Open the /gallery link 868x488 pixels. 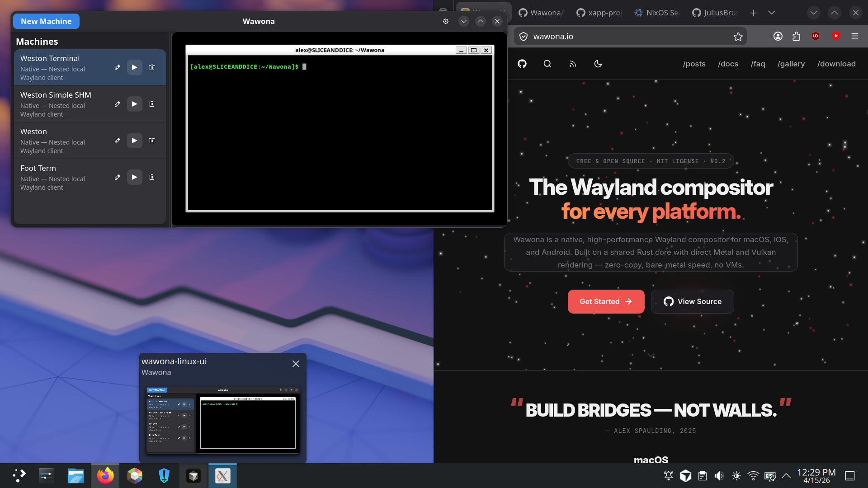pos(791,64)
